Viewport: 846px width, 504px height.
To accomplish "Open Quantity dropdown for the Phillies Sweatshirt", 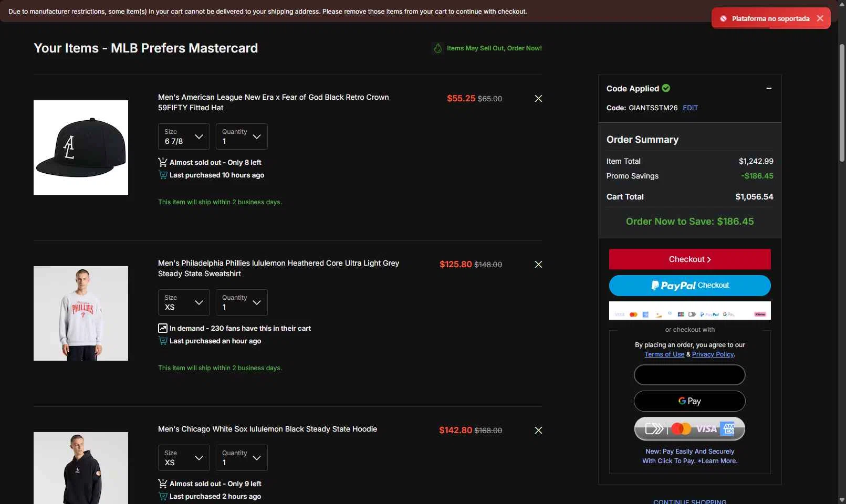I will click(x=242, y=302).
